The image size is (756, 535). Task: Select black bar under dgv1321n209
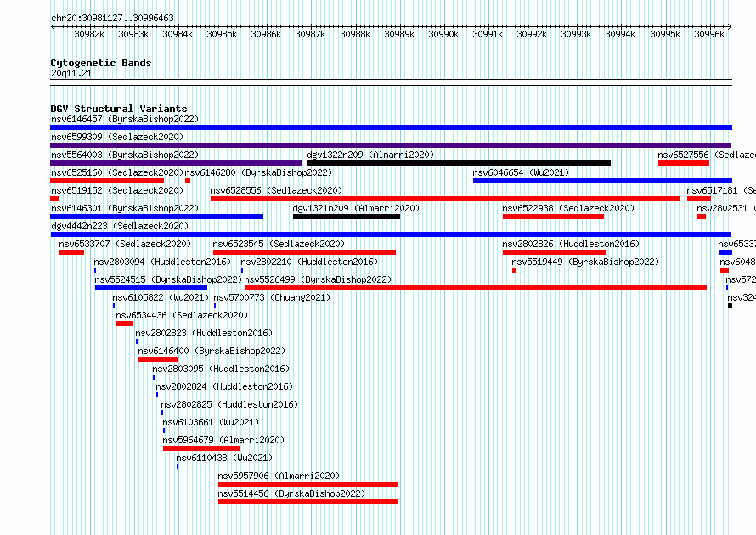[347, 217]
